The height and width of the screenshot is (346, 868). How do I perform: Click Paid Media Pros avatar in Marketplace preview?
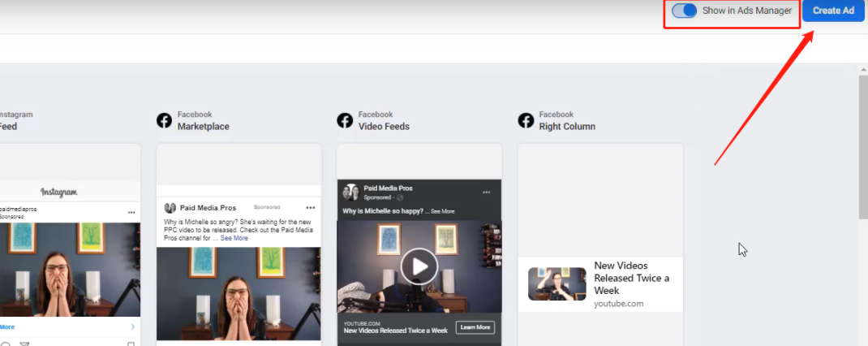[170, 208]
